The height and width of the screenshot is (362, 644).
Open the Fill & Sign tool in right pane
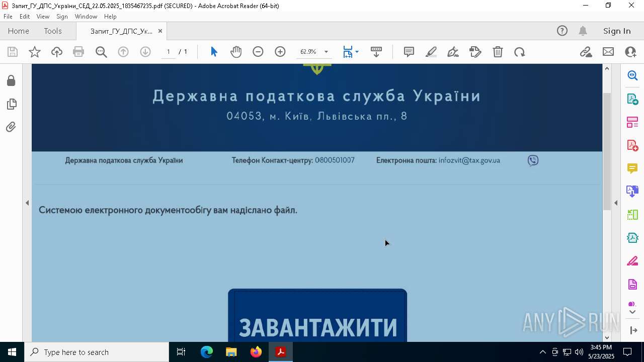click(632, 261)
